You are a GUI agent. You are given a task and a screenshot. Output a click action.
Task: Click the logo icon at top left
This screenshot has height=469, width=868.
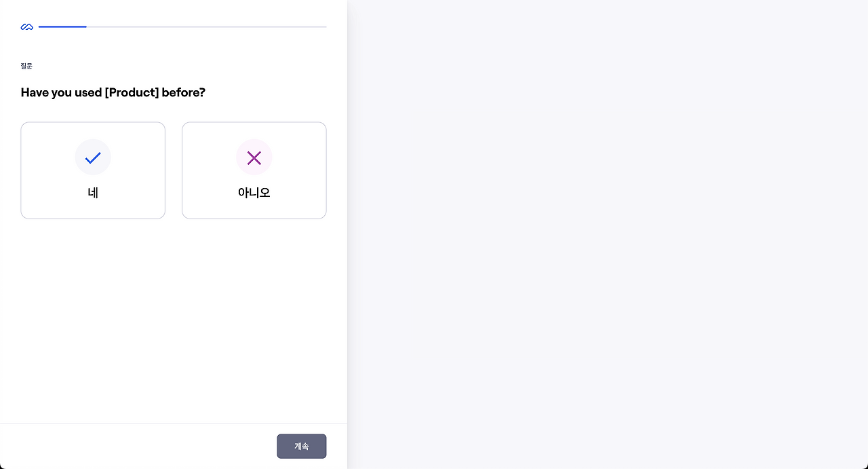[x=27, y=27]
